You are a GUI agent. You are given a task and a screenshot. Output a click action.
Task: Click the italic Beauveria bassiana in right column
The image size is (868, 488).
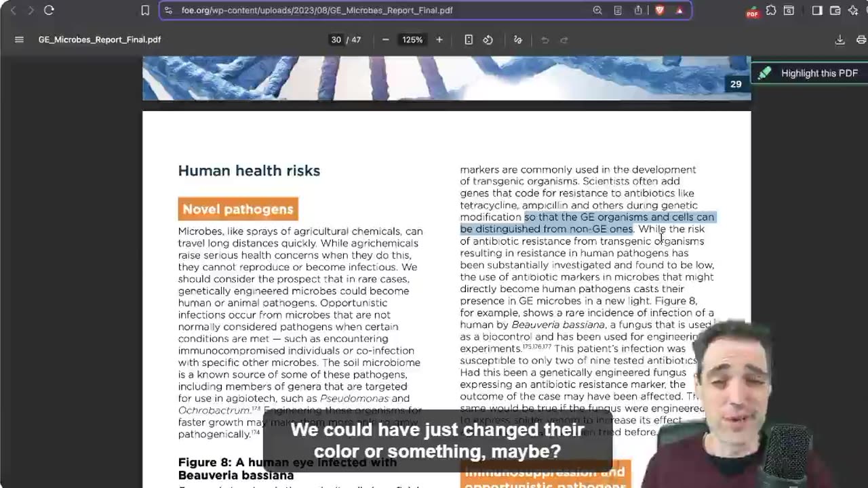(558, 325)
